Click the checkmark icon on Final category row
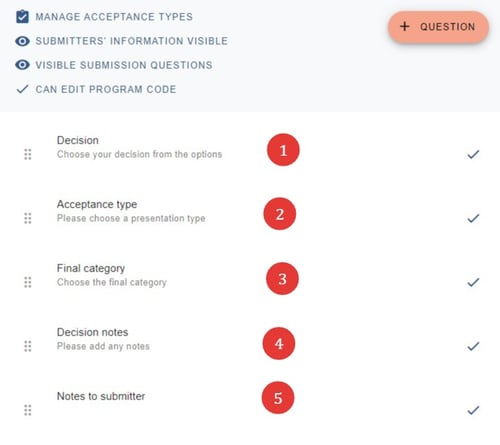 point(473,282)
